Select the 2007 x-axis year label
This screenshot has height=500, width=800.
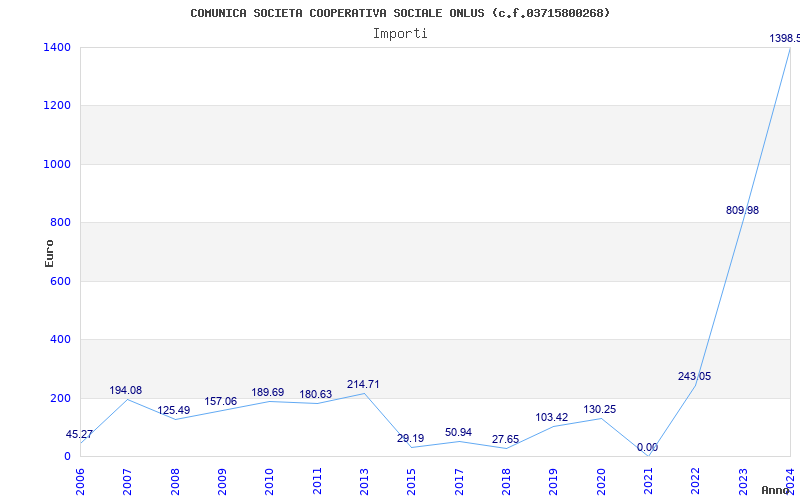(127, 481)
